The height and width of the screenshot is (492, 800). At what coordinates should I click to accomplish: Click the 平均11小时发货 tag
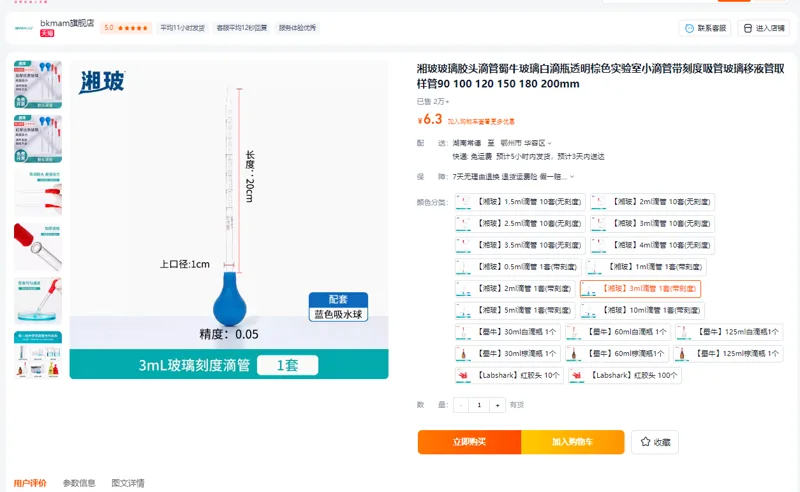click(182, 28)
